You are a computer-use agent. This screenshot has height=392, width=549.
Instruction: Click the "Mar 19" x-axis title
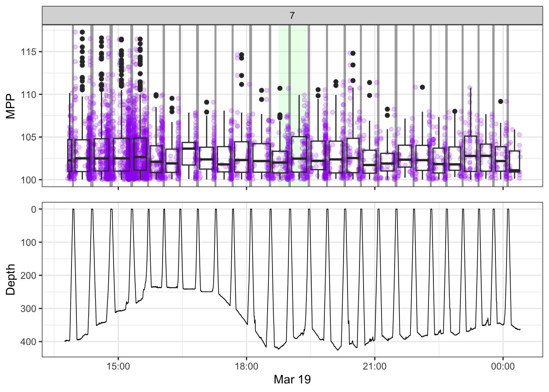coord(292,380)
